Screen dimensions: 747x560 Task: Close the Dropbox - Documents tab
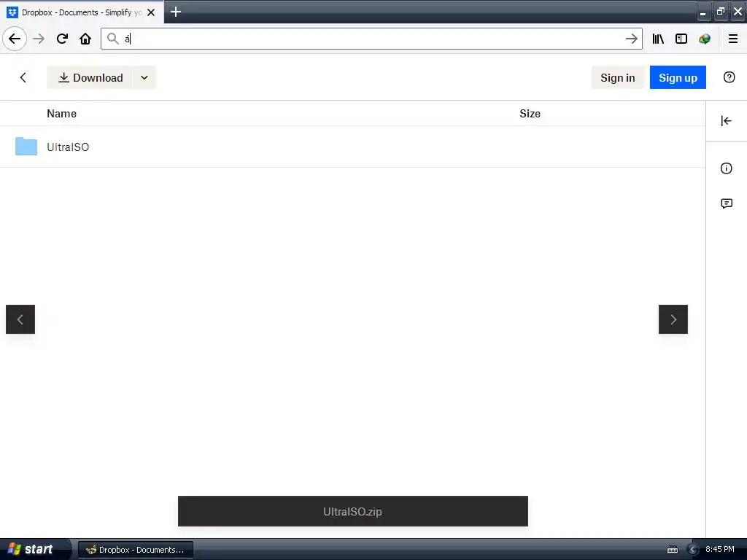[x=151, y=12]
